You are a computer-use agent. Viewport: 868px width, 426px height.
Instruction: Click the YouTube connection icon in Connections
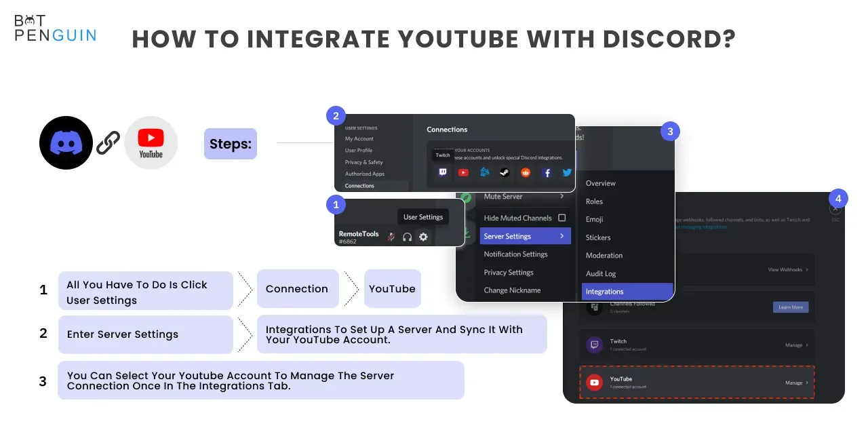(463, 172)
